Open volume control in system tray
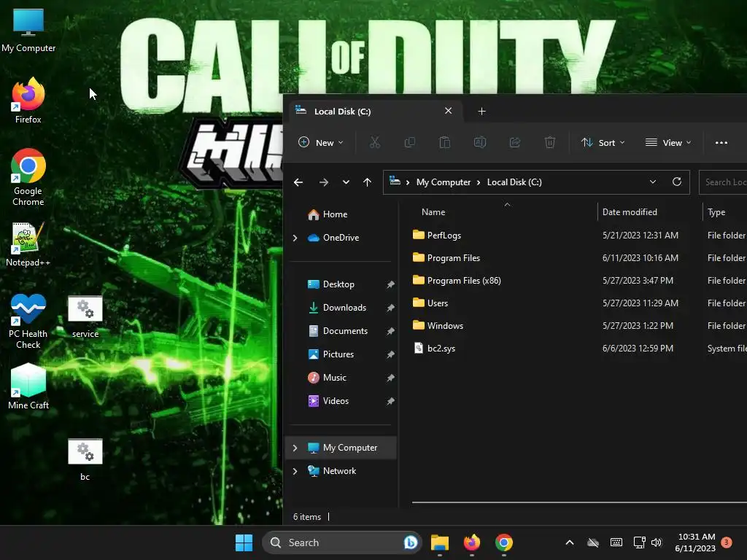This screenshot has height=560, width=747. 657,542
